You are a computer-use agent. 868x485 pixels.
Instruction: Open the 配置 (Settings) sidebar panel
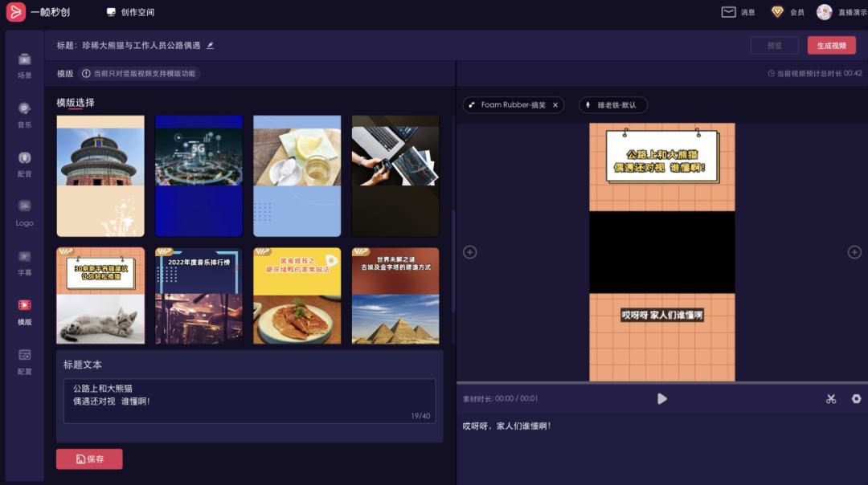(24, 361)
